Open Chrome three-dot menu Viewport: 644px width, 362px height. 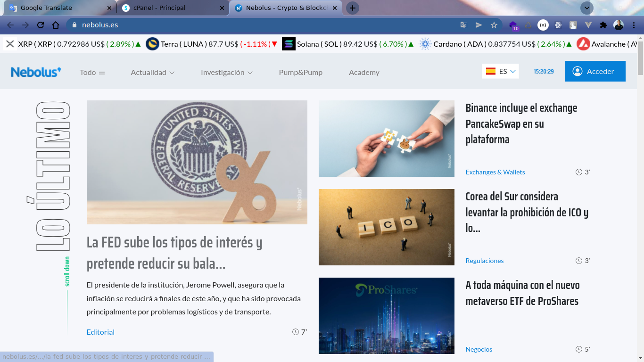[634, 25]
